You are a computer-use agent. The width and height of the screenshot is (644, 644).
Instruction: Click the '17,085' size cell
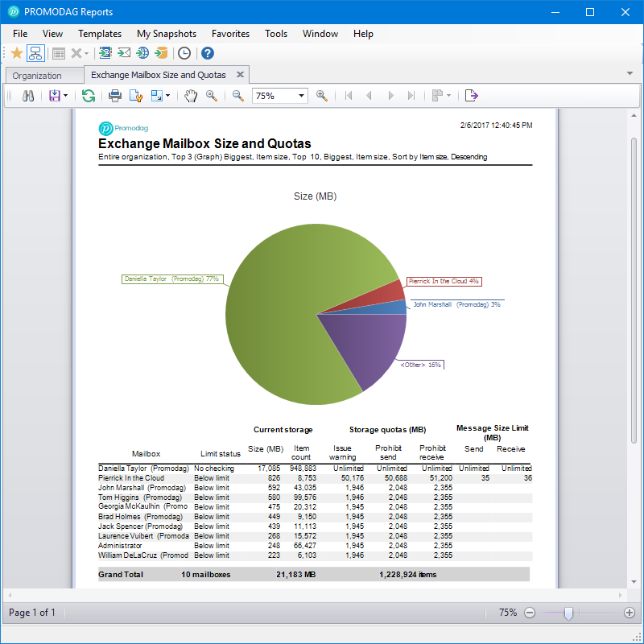[x=269, y=469]
